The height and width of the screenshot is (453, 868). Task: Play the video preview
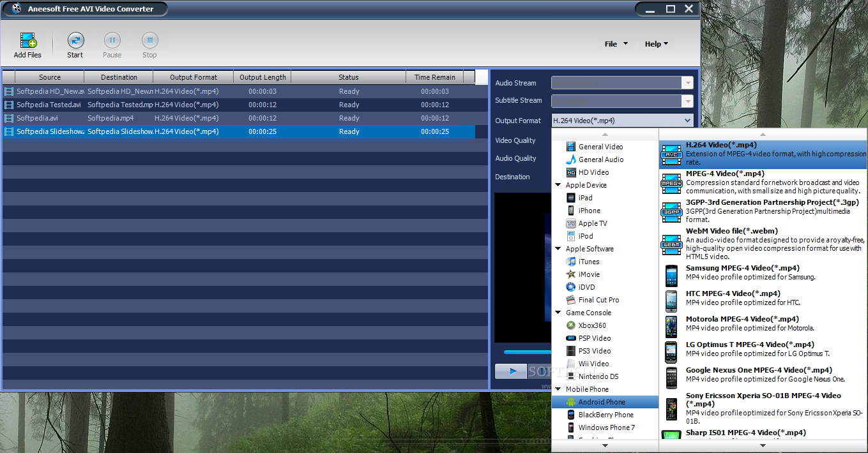(511, 371)
